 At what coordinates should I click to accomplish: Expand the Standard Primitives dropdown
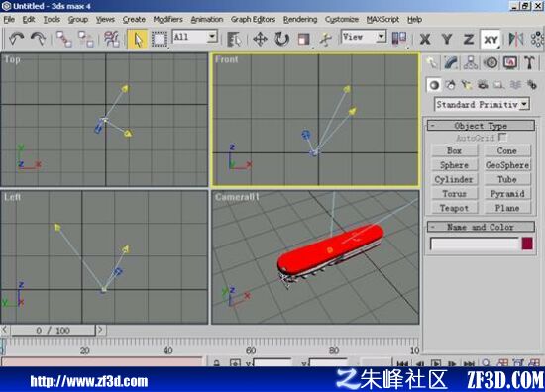[483, 104]
